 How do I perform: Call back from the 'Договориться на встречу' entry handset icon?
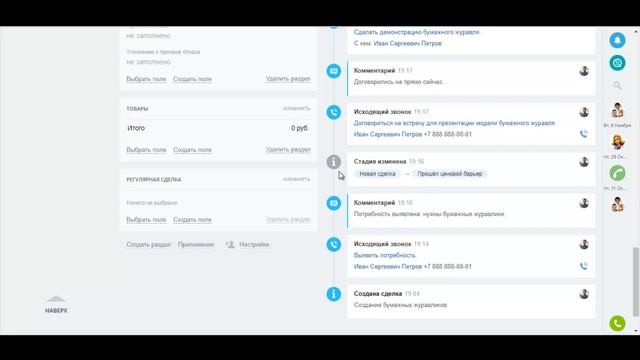point(584,134)
